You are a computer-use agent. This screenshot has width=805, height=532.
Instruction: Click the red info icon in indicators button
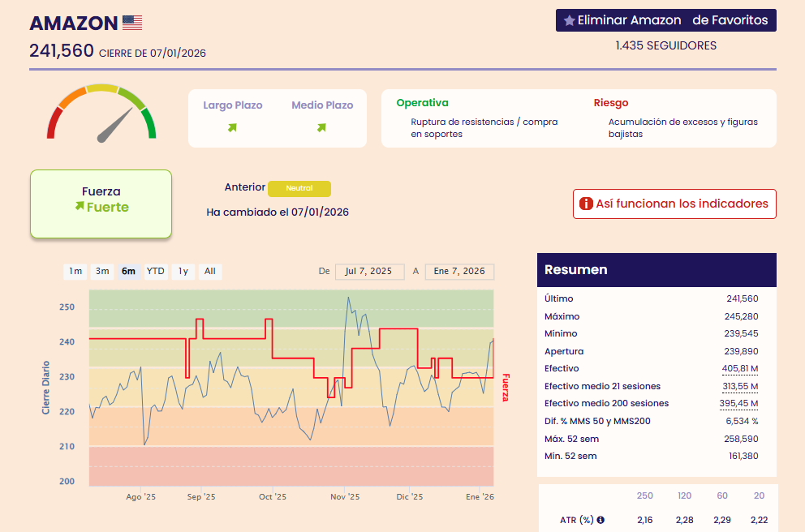click(x=586, y=204)
